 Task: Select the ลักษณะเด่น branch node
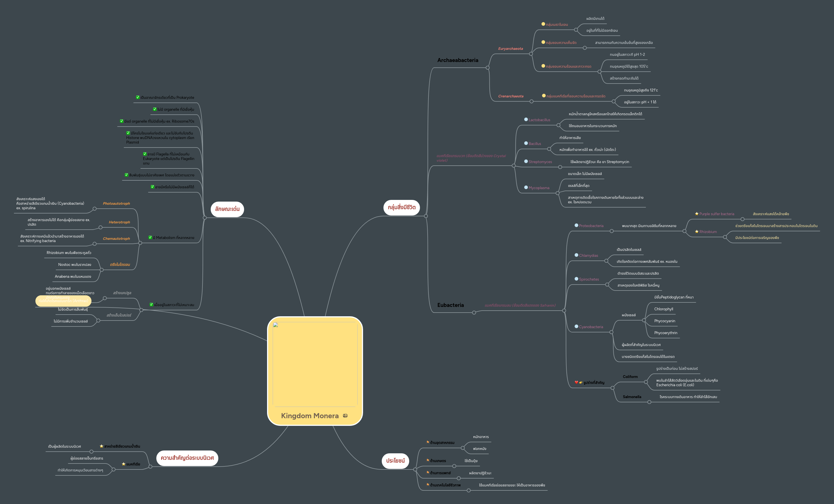click(227, 209)
